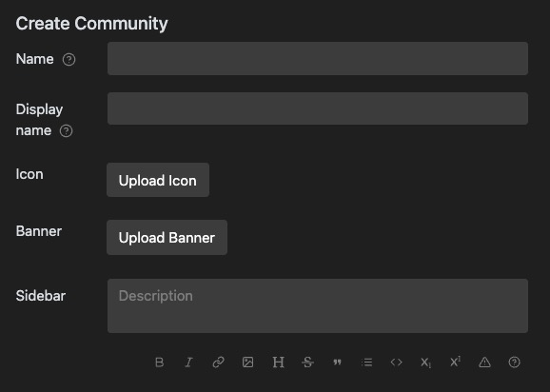This screenshot has width=550, height=392.
Task: Click the Sidebar label
Action: [x=41, y=296]
